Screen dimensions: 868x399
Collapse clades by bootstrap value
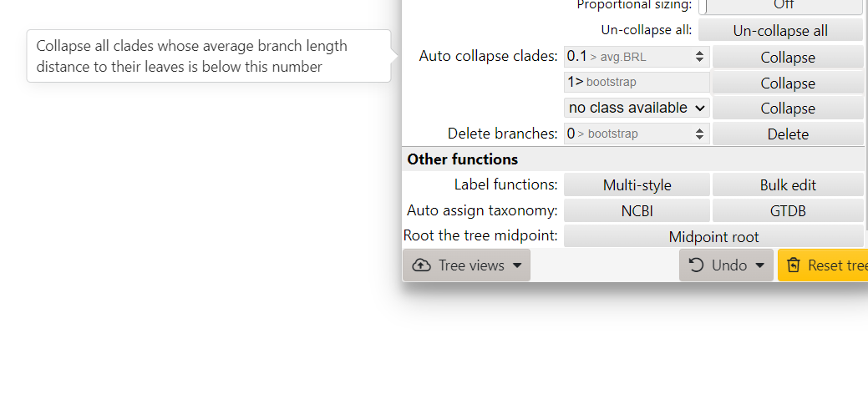pyautogui.click(x=787, y=83)
